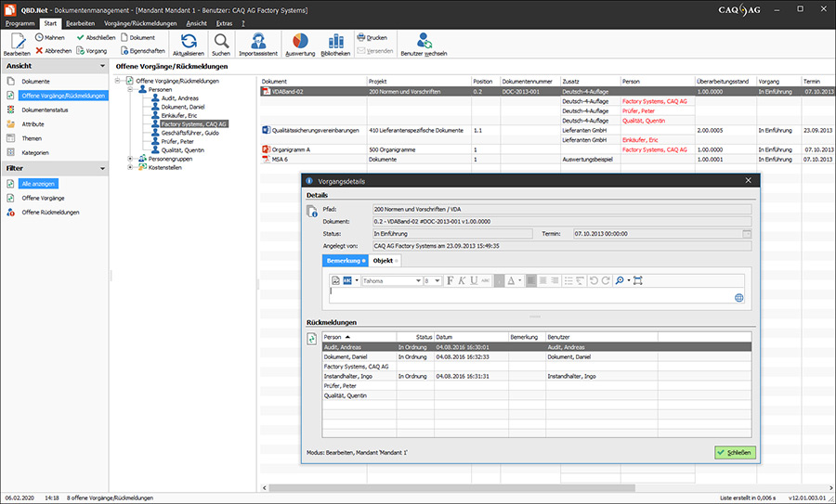Image resolution: width=836 pixels, height=504 pixels.
Task: Click the bulleted list icon in the editor toolbar
Action: coord(568,280)
